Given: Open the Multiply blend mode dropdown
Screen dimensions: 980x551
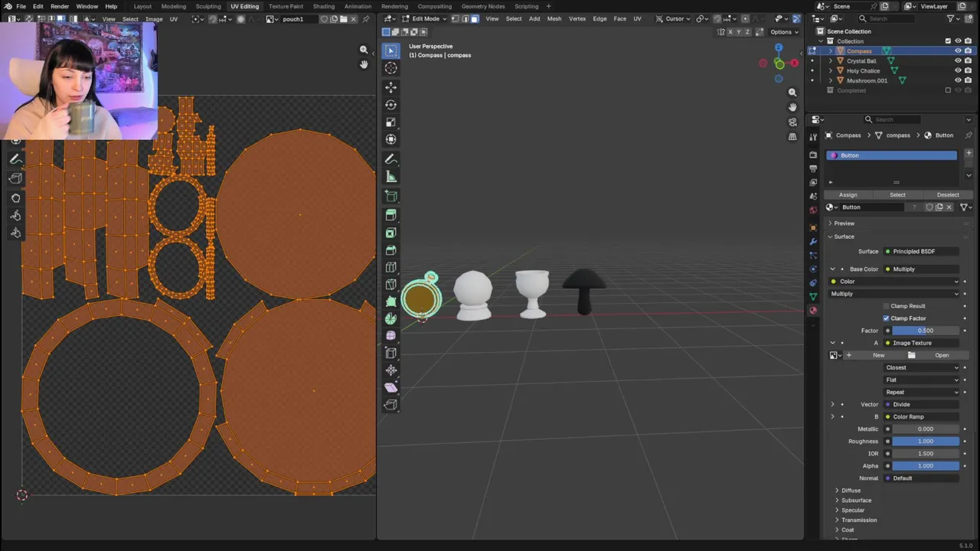Looking at the screenshot, I should pos(893,294).
